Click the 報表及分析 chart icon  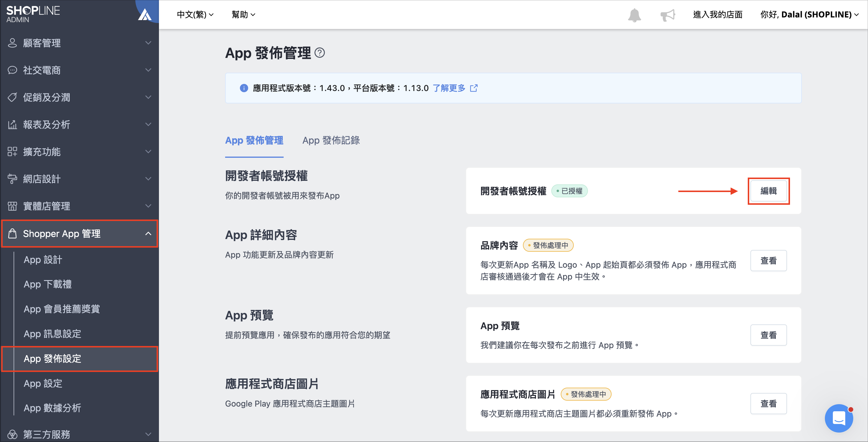[x=12, y=125]
